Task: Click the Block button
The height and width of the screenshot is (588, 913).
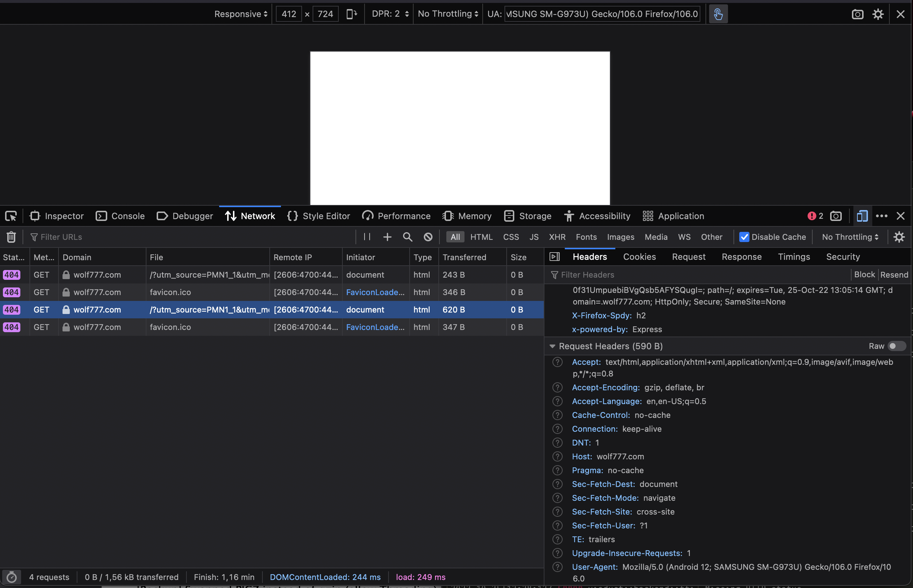Action: (864, 274)
